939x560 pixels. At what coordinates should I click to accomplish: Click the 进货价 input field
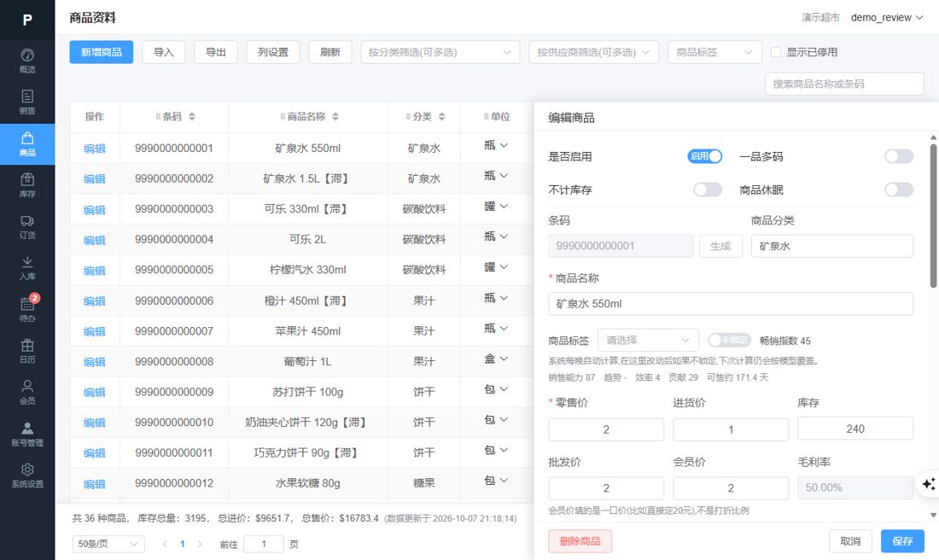point(731,429)
